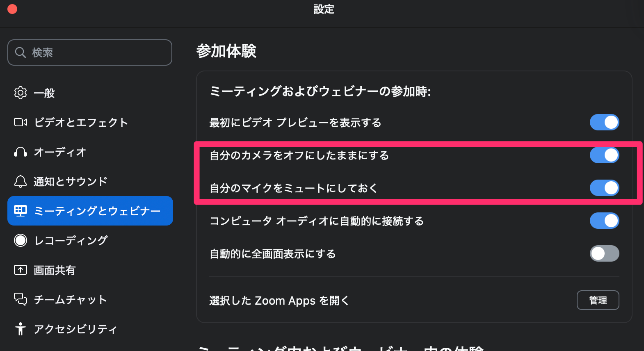Click the 管理 button for Zoom Apps
Image resolution: width=644 pixels, height=351 pixels.
[x=598, y=300]
